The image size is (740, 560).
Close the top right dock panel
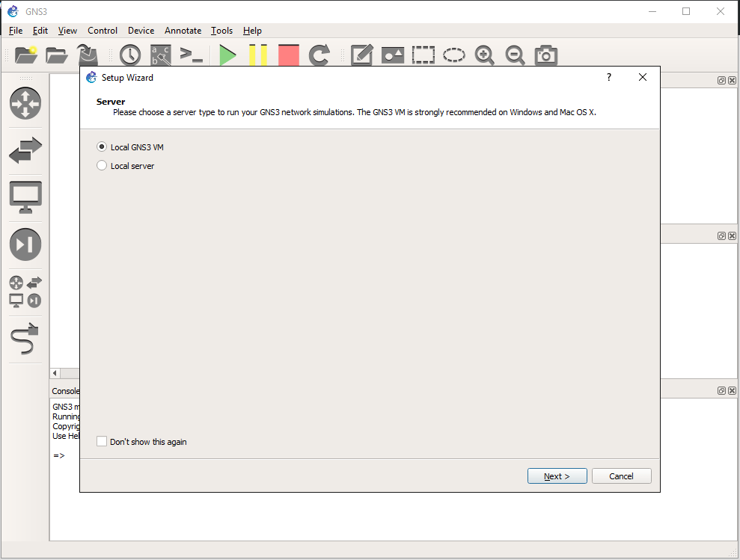[x=732, y=81]
